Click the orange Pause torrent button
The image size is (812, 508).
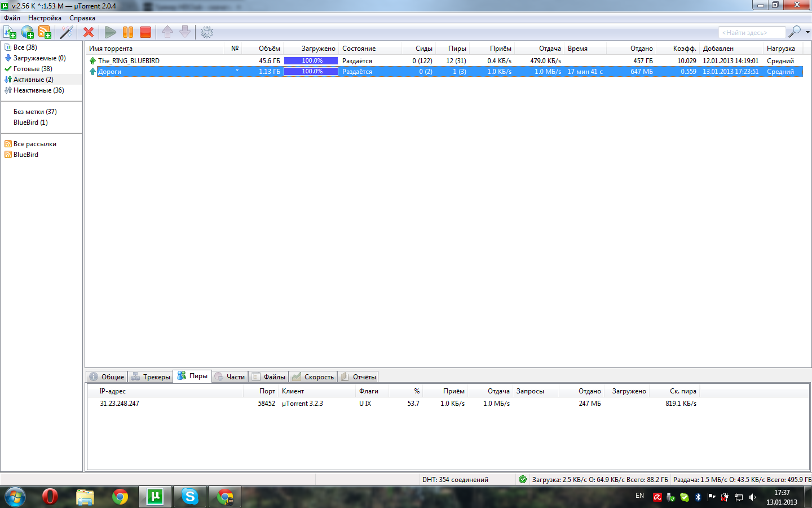(x=128, y=32)
